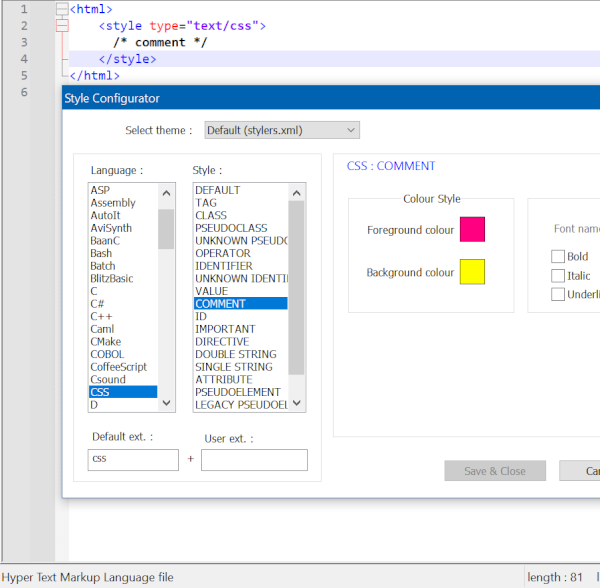
Task: Pick the pink Foreground colour swatch
Action: pos(472,229)
